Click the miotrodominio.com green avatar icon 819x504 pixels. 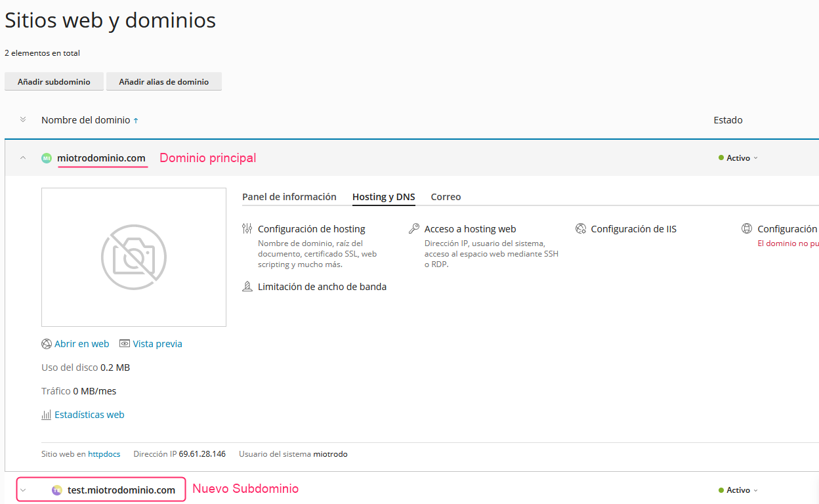[x=47, y=158]
